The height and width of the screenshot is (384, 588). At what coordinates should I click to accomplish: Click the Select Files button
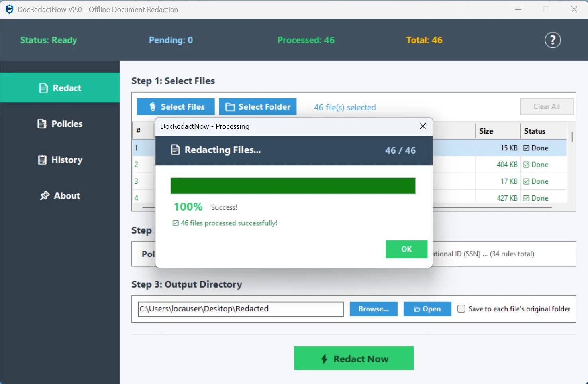[x=176, y=107]
